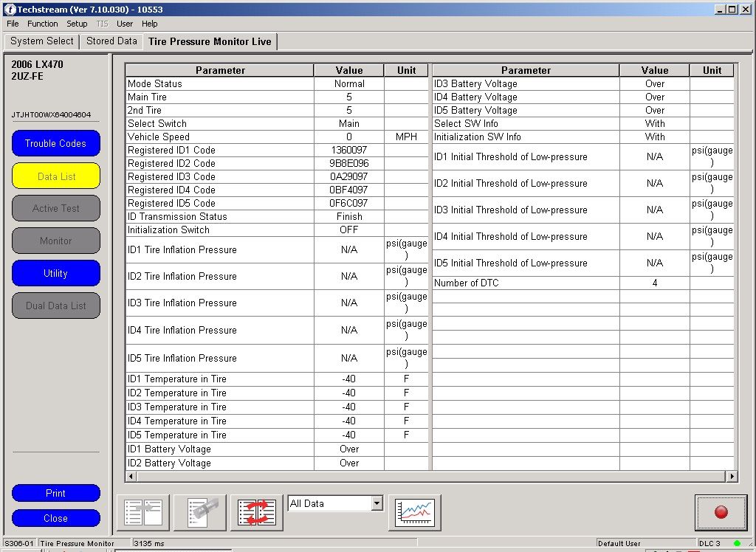The image size is (756, 552).
Task: Select the yellow Data List button
Action: click(56, 176)
